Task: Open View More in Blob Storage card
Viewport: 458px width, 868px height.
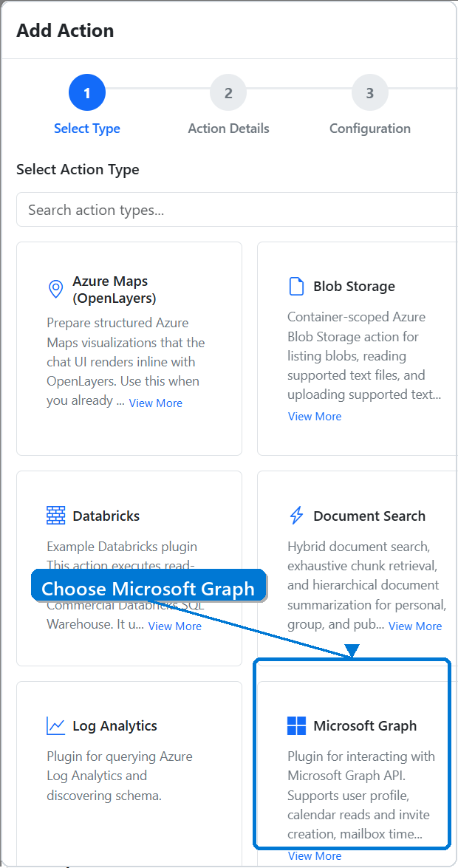Action: point(315,417)
